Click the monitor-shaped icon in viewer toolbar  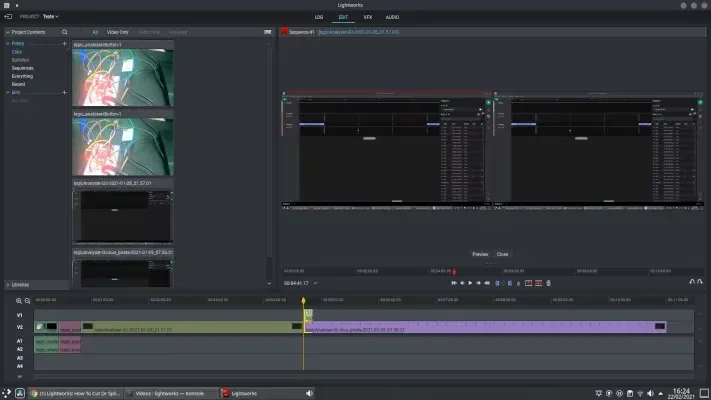[528, 283]
